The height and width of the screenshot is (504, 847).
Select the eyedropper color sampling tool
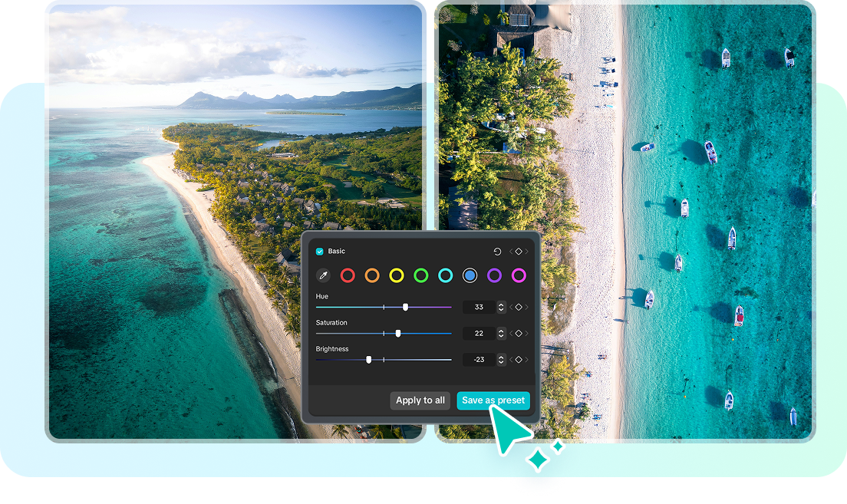(324, 275)
